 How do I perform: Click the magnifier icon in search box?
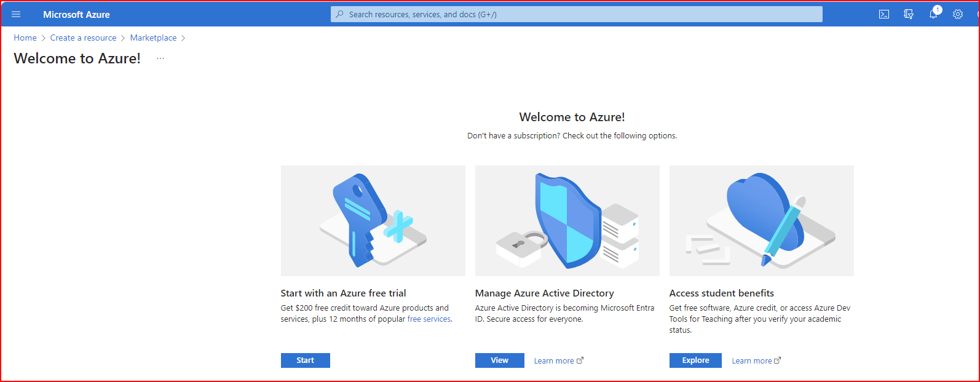click(339, 14)
